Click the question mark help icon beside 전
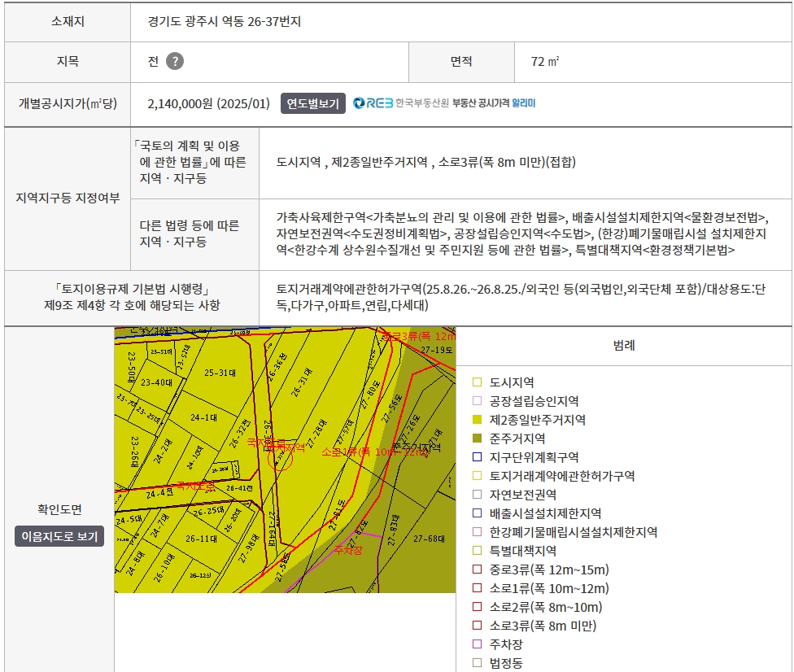This screenshot has width=794, height=672. click(x=175, y=61)
